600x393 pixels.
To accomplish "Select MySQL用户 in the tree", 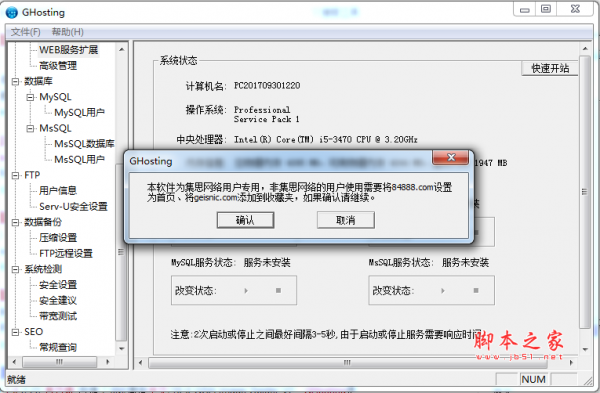I will click(79, 113).
